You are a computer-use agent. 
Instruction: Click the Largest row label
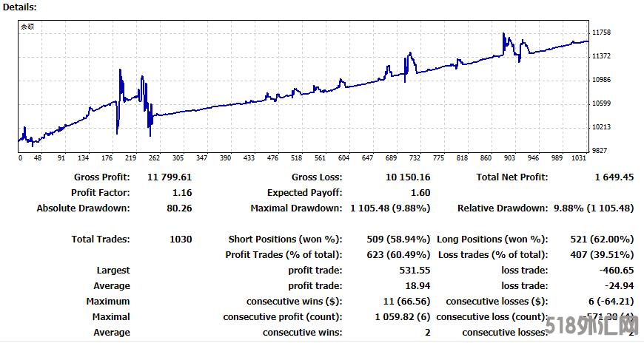click(x=113, y=271)
